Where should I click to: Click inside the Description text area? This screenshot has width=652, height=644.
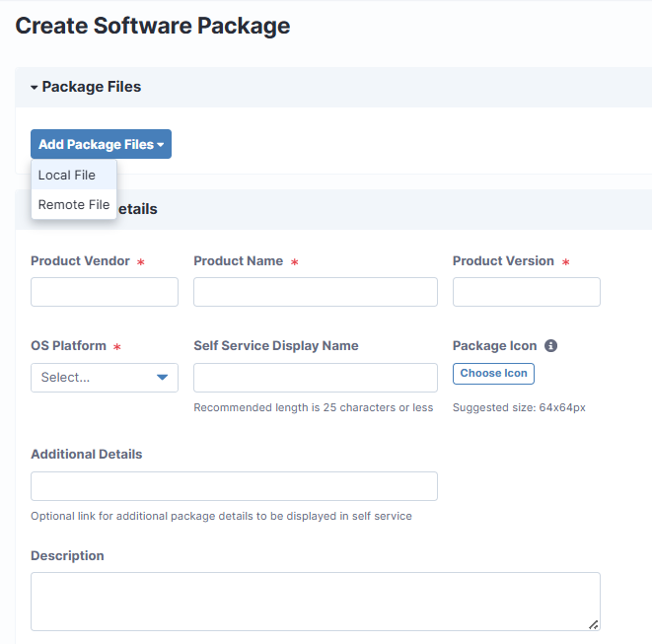tap(316, 601)
